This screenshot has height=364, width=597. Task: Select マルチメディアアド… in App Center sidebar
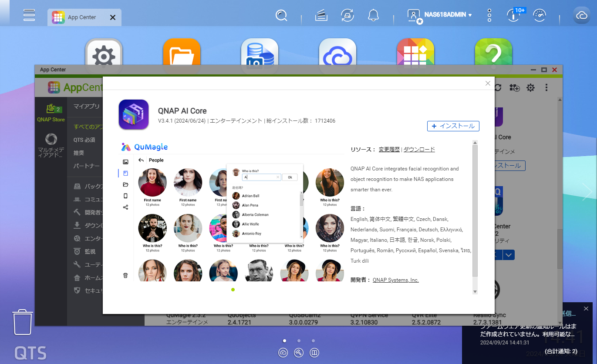[x=51, y=146]
